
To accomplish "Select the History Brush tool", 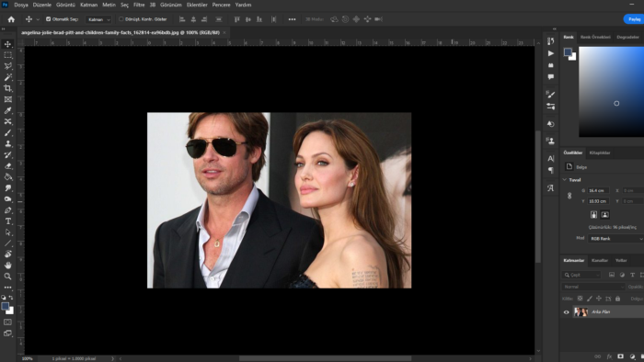I will click(x=7, y=154).
